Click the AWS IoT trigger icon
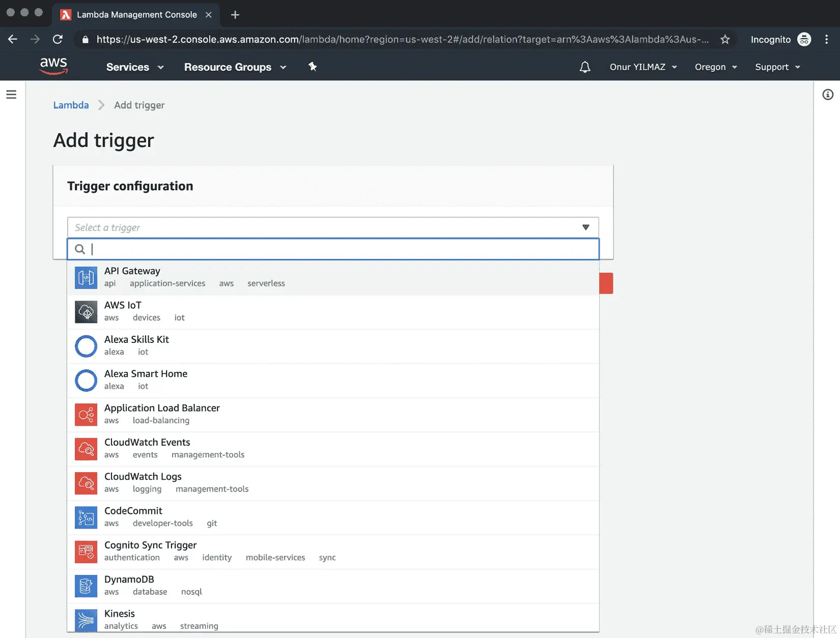The width and height of the screenshot is (840, 638). (86, 312)
